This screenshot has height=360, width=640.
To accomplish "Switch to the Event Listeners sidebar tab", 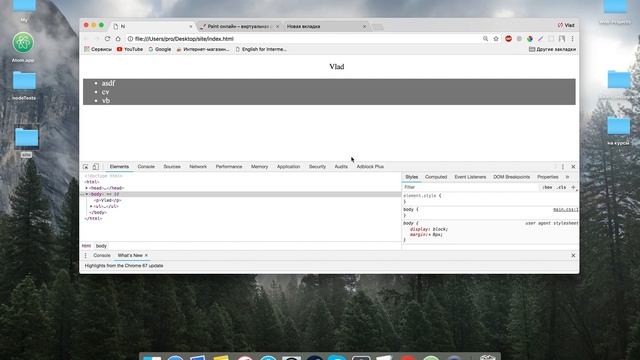I will pos(470,177).
